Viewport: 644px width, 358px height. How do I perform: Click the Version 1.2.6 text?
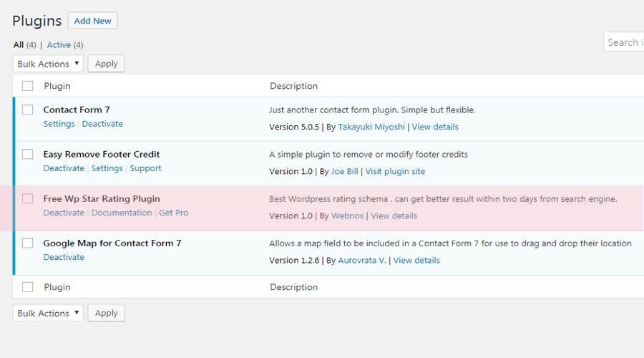[x=294, y=260]
